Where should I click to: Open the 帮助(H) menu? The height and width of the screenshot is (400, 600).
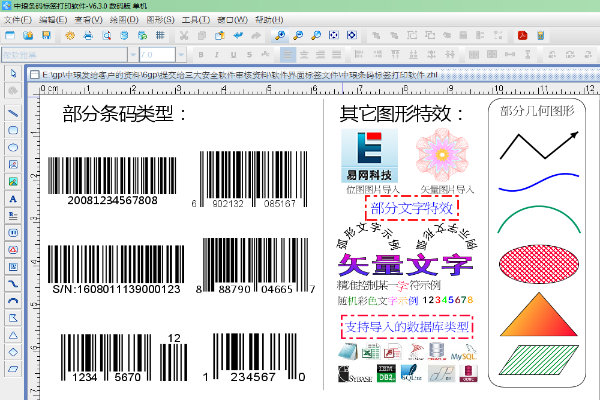click(x=268, y=19)
